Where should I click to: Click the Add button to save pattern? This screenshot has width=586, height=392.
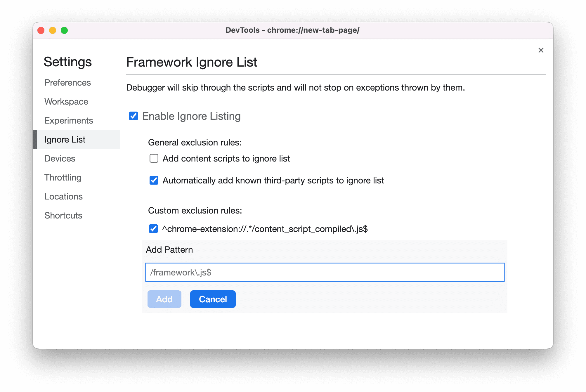164,299
